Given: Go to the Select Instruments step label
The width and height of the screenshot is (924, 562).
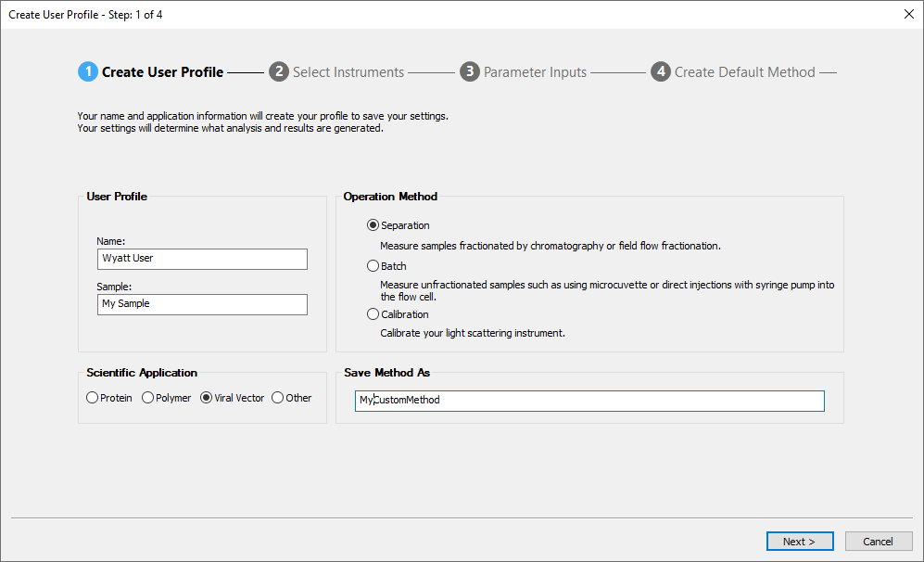Looking at the screenshot, I should [348, 72].
